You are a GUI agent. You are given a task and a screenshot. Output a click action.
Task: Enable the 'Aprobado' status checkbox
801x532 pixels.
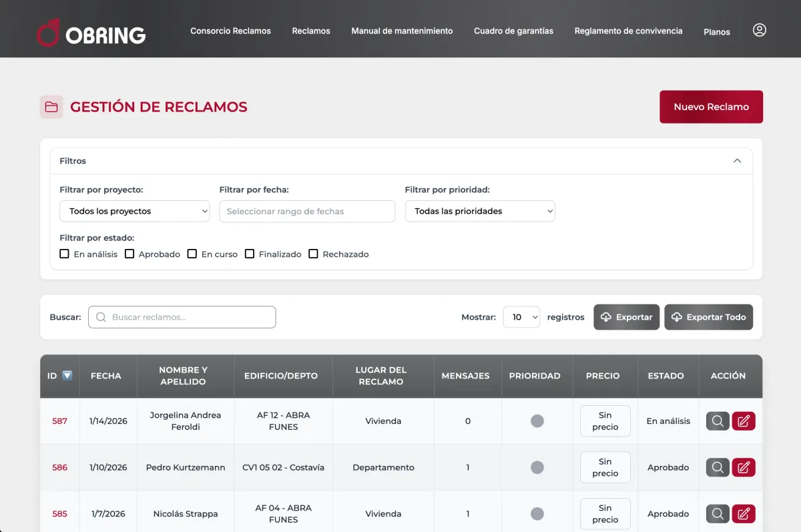pos(129,254)
